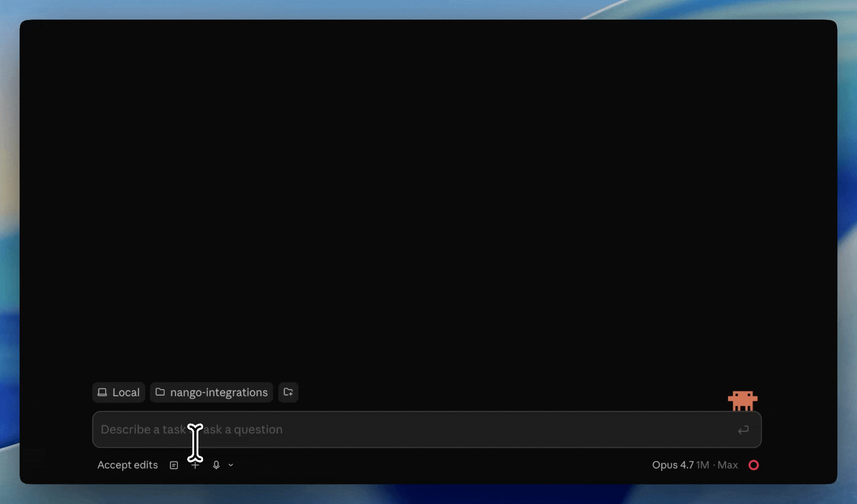Open the Opus 4.7 model selector
This screenshot has height=504, width=857.
pos(695,465)
